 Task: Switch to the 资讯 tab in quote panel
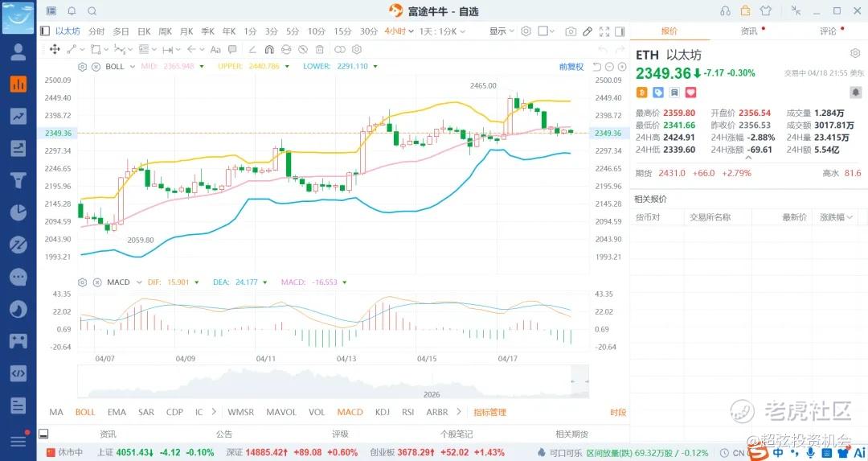(749, 31)
